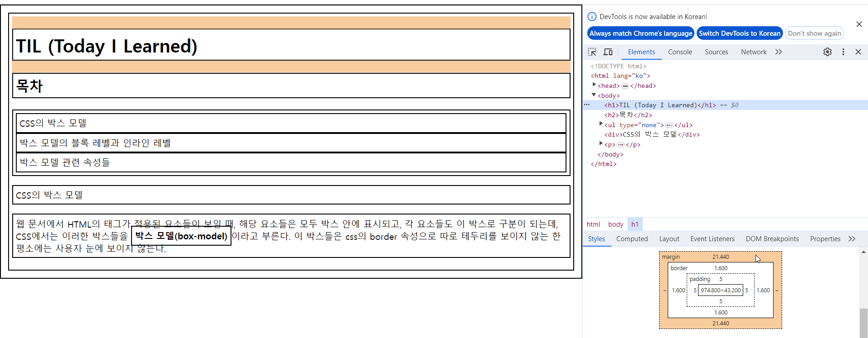Screen dimensions: 868x338
Task: Dismiss the Korean language notification bar
Action: [x=859, y=24]
